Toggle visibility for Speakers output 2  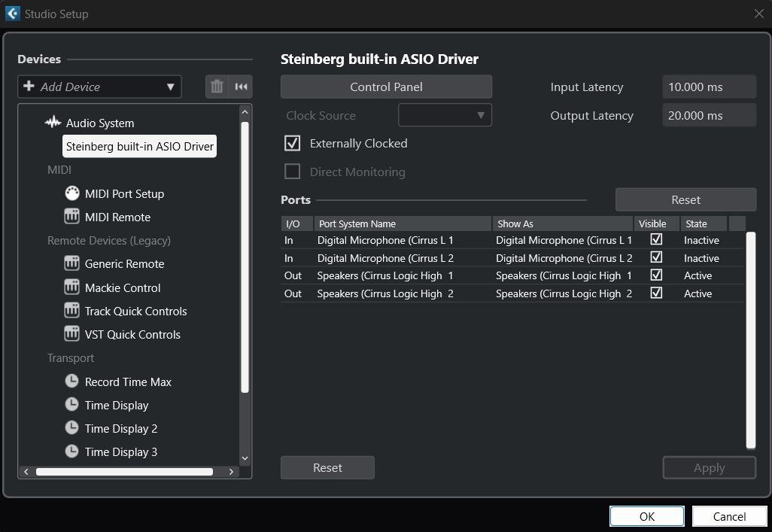[x=656, y=293]
